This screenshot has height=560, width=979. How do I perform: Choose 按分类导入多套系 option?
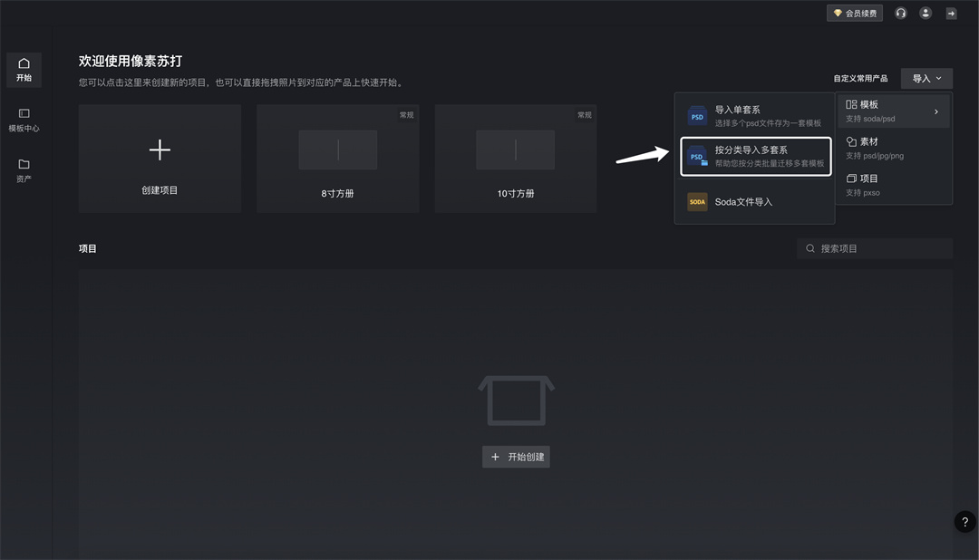pyautogui.click(x=755, y=156)
